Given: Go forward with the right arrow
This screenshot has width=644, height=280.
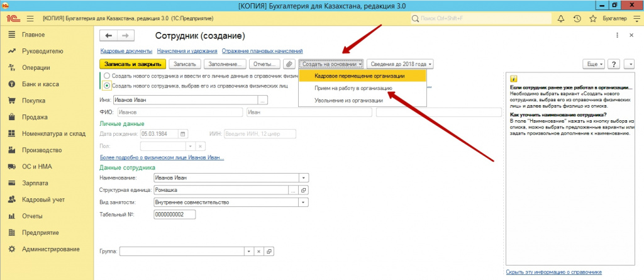Looking at the screenshot, I should 126,36.
